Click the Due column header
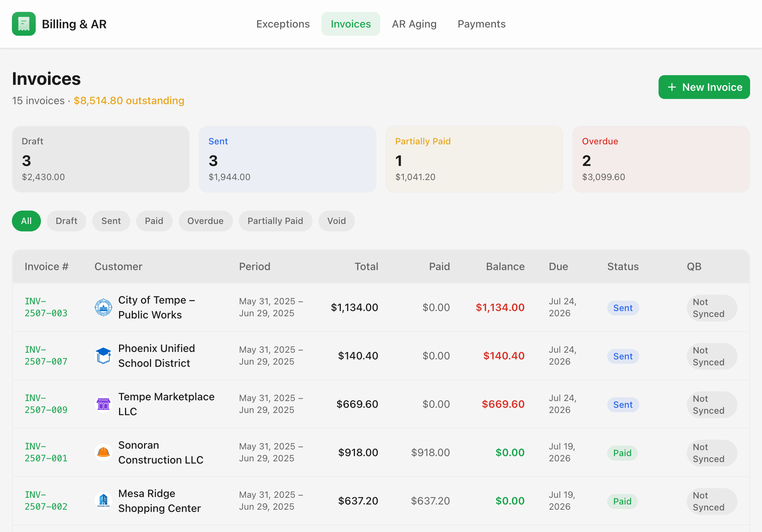The width and height of the screenshot is (762, 532). tap(558, 266)
